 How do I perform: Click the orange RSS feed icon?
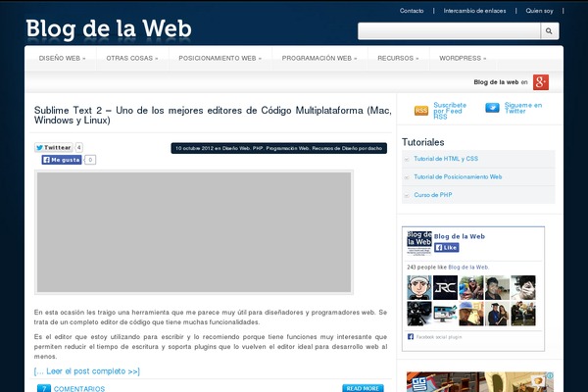pyautogui.click(x=421, y=111)
